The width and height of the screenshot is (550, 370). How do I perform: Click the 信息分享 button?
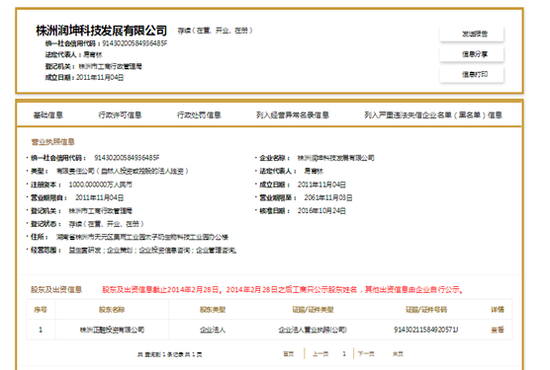[x=472, y=54]
